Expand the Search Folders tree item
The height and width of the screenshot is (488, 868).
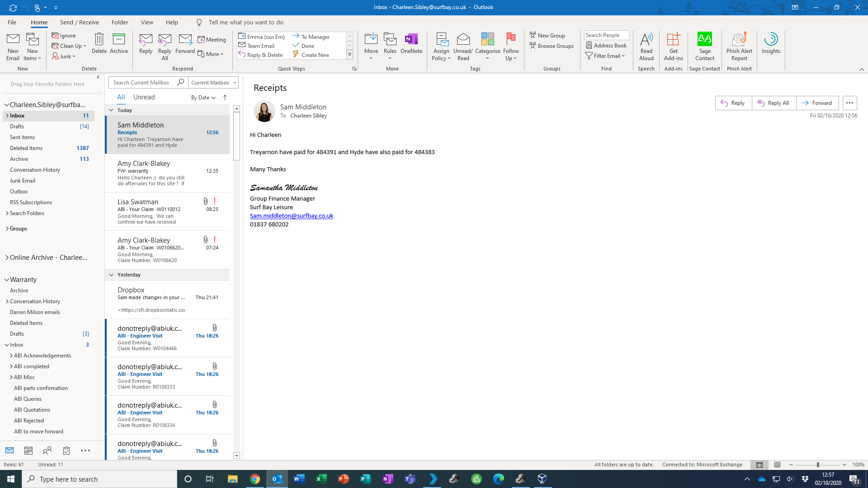(7, 213)
